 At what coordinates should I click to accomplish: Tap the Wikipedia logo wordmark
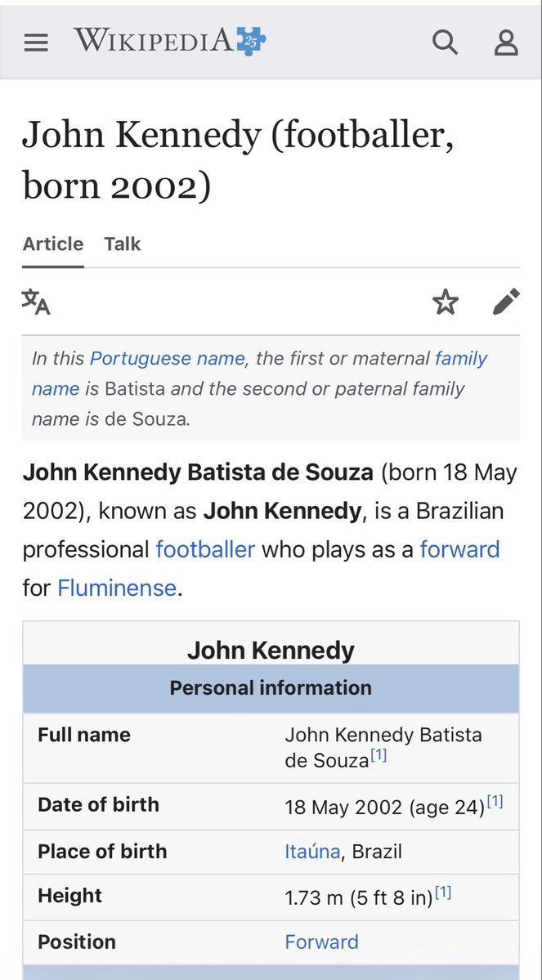click(153, 40)
